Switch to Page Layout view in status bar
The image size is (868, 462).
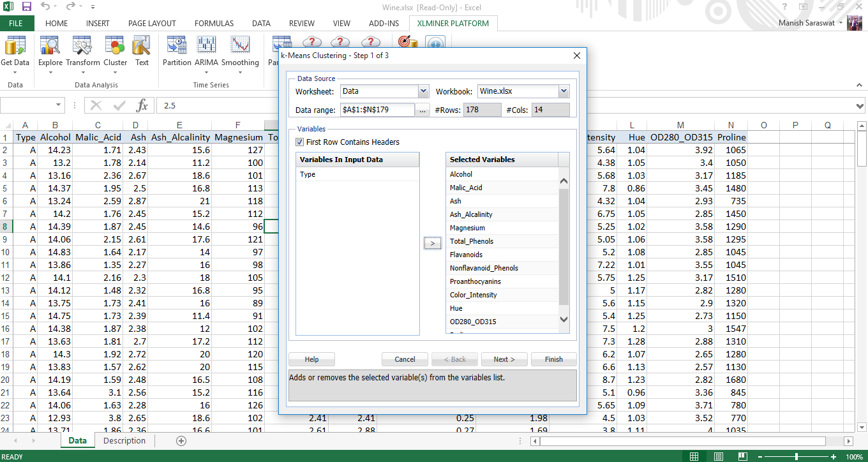[719, 456]
